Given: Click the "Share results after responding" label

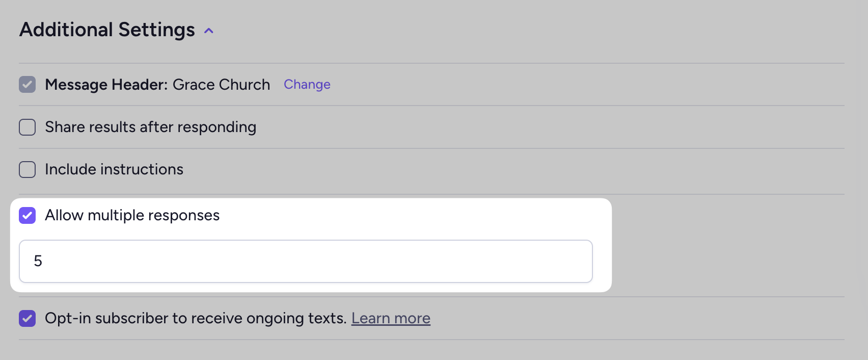Looking at the screenshot, I should pyautogui.click(x=150, y=127).
